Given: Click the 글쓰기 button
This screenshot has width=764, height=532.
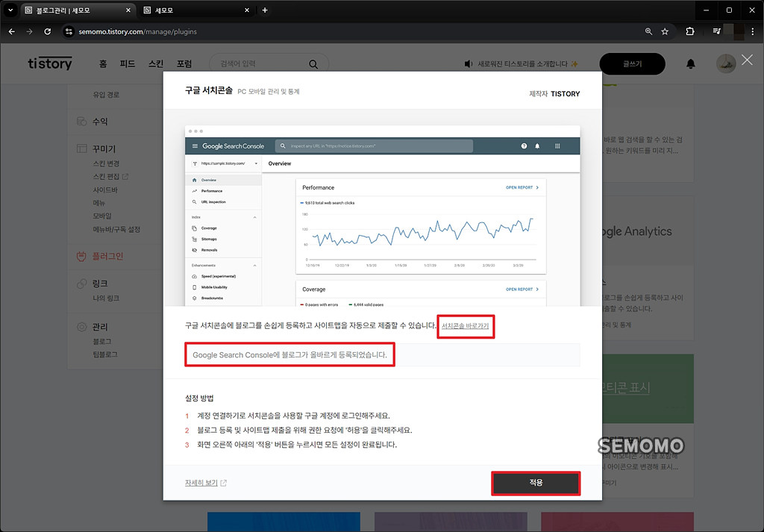Looking at the screenshot, I should [632, 64].
